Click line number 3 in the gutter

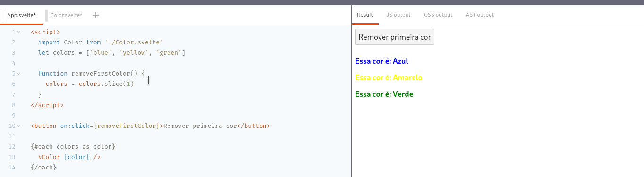pyautogui.click(x=14, y=53)
